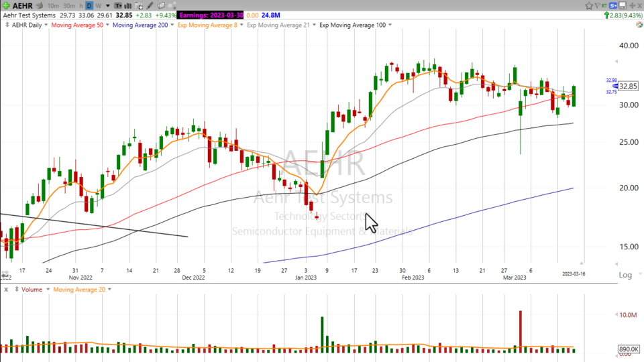
Task: Click the AEHR ticker symbol field
Action: 23,6
